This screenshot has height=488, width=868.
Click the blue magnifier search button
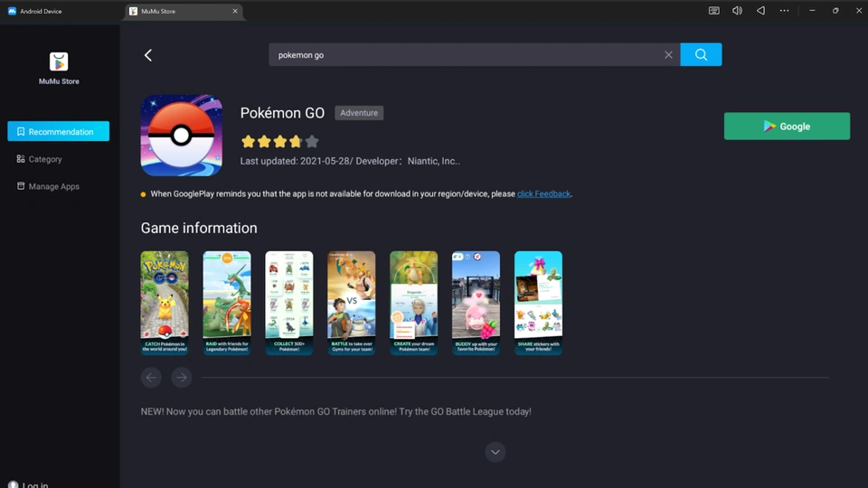point(701,55)
